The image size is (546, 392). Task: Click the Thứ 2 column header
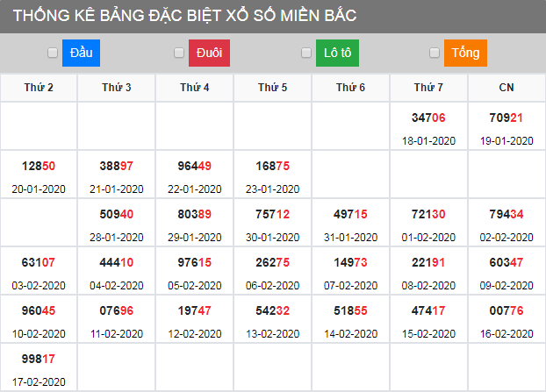pos(39,88)
